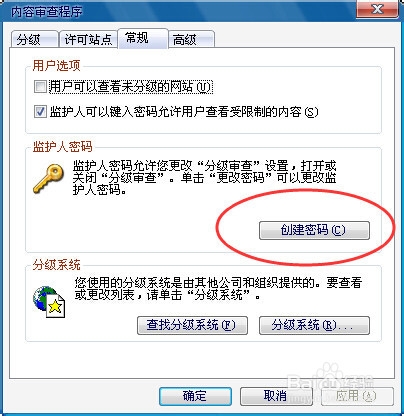The image size is (404, 416).
Task: Go to the 高级 tab
Action: [191, 40]
